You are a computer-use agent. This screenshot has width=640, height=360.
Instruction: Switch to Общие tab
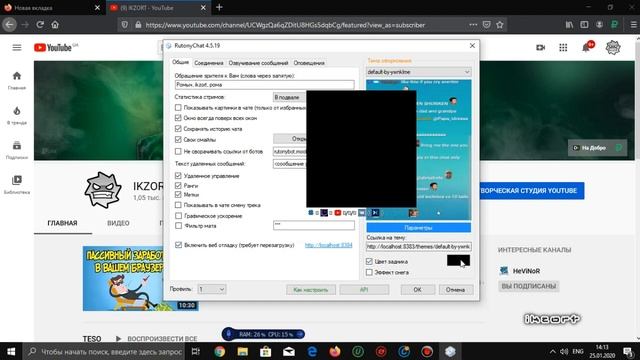[180, 62]
